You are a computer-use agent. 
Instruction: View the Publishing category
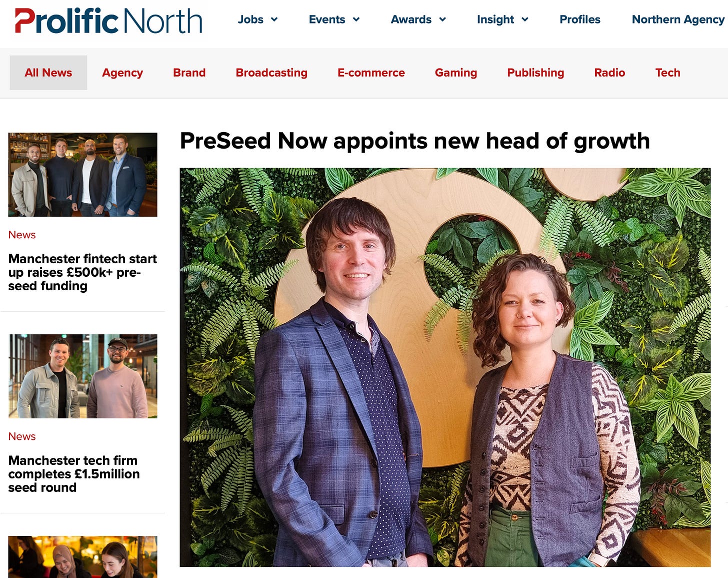pyautogui.click(x=535, y=73)
